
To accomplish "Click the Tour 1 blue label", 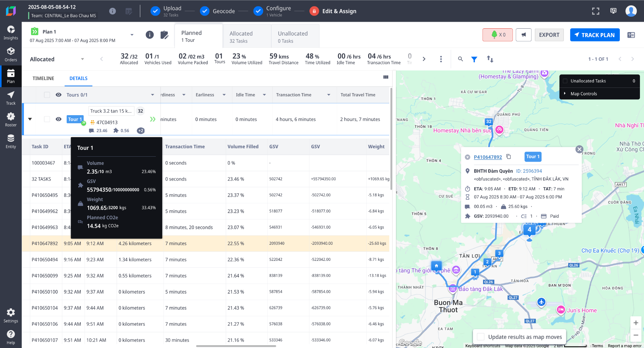I will (75, 119).
